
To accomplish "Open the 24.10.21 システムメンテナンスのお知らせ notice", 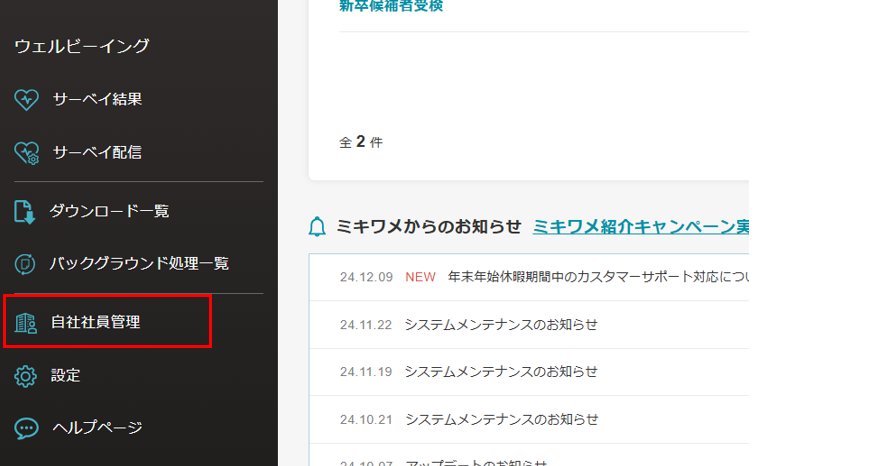I will tap(501, 419).
